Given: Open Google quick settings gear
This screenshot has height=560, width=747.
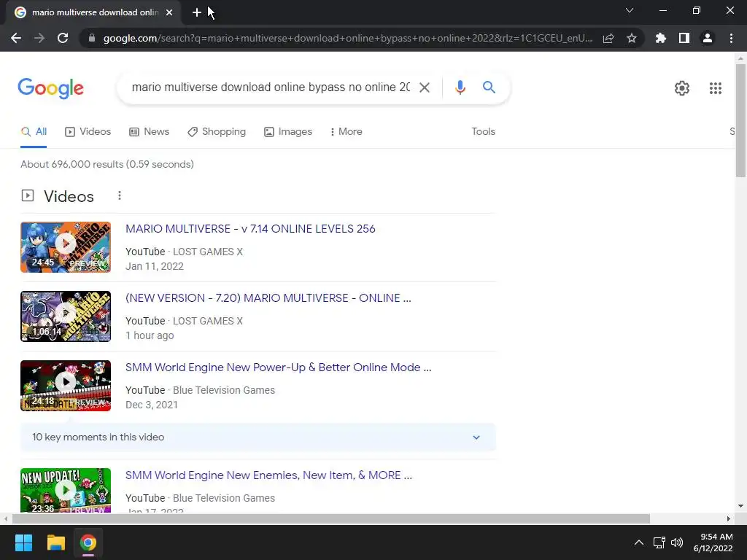Looking at the screenshot, I should coord(682,88).
